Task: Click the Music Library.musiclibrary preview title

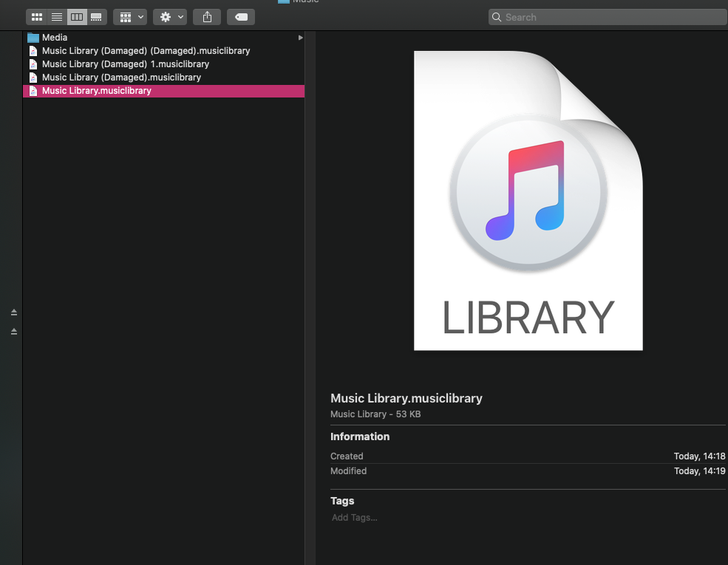Action: click(406, 399)
